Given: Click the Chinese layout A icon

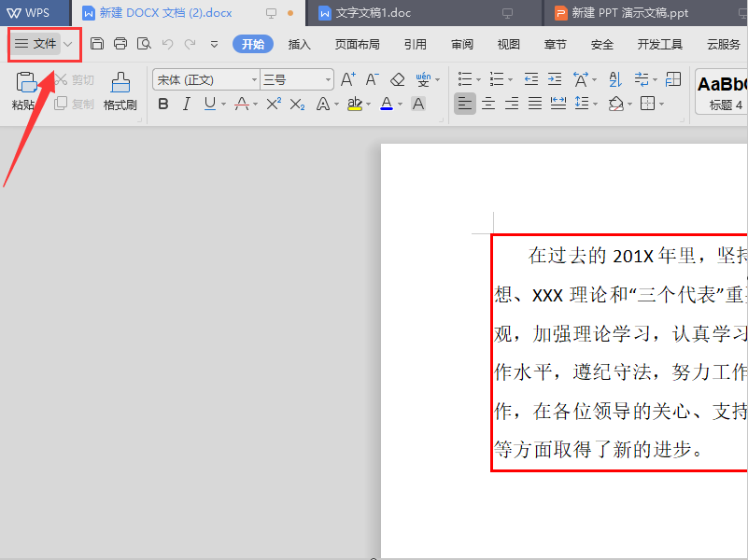Looking at the screenshot, I should [581, 79].
